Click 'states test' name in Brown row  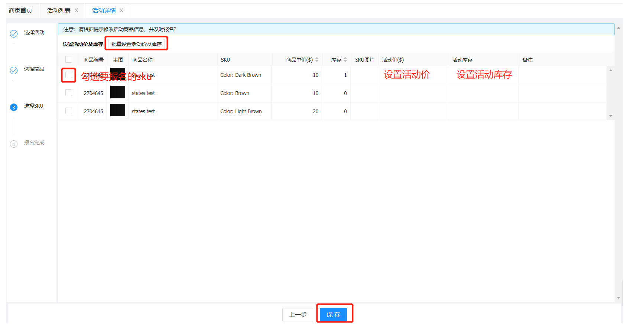(x=143, y=93)
